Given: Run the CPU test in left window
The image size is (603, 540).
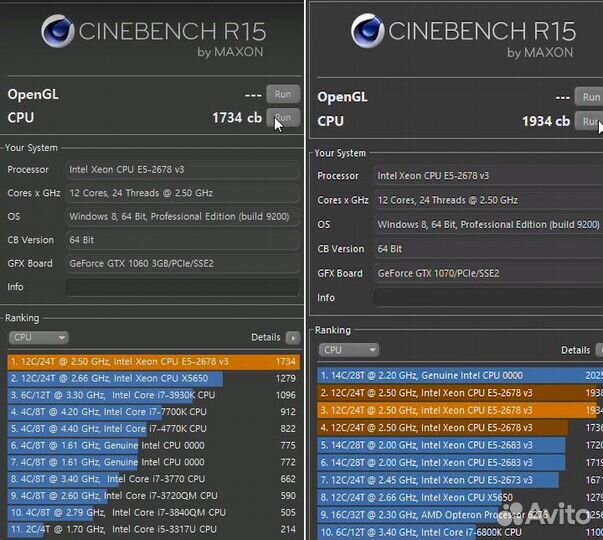Looking at the screenshot, I should pos(283,118).
